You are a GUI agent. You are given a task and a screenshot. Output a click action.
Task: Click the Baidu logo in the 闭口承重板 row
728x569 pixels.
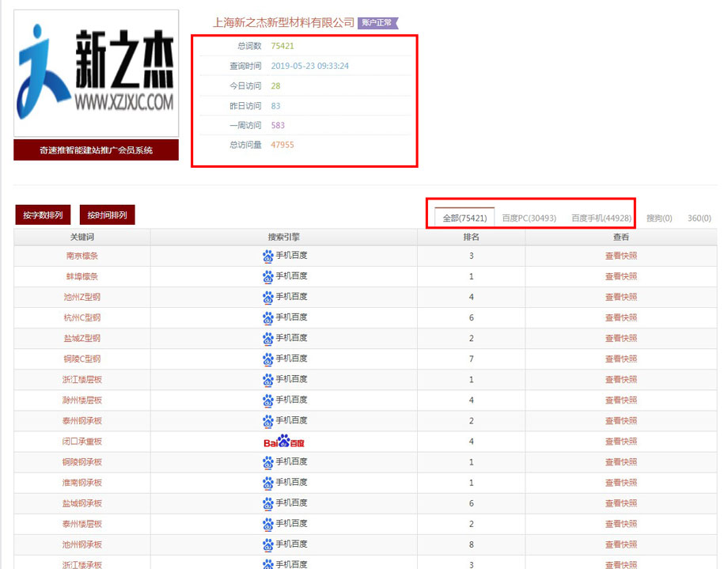(x=283, y=442)
